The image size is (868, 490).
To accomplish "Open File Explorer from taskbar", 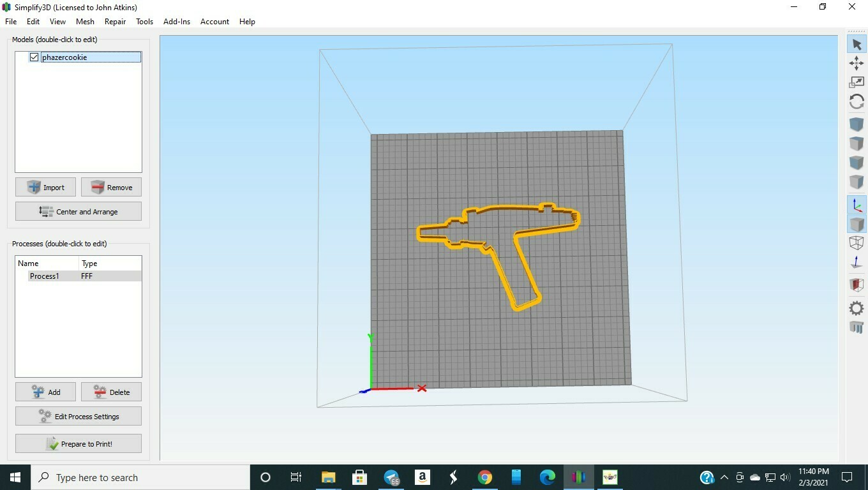I will point(328,477).
